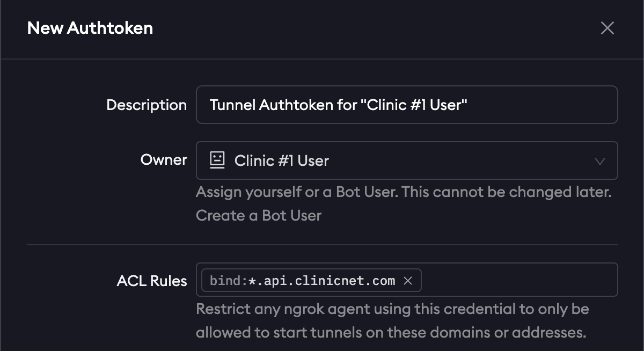Click the divider line above ACL Rules

click(x=322, y=245)
